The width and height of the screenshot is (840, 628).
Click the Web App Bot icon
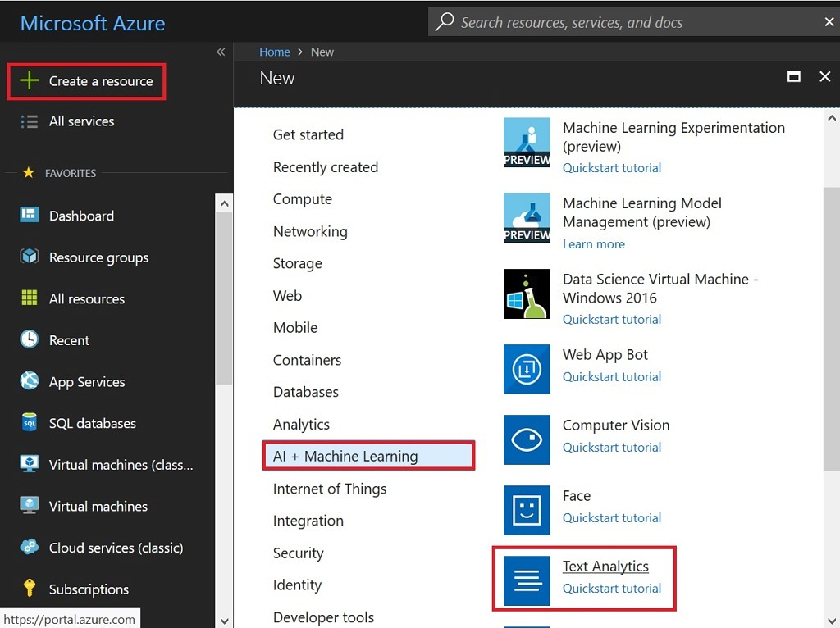(527, 369)
